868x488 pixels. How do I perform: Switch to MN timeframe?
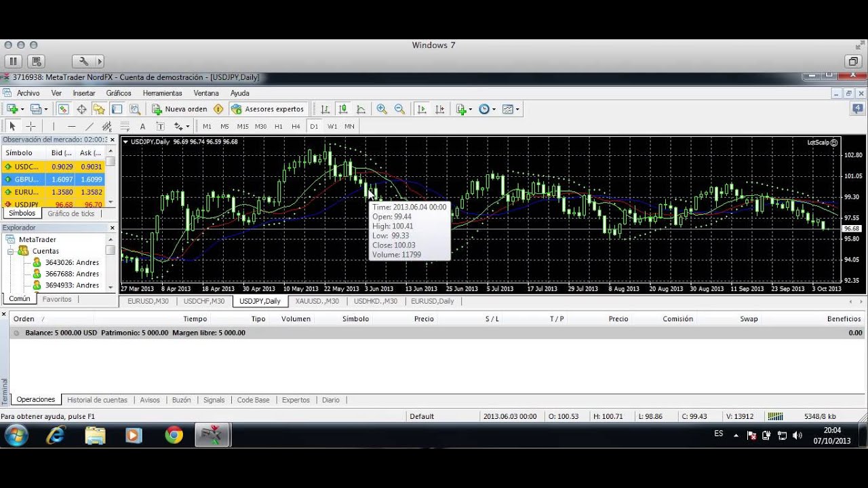[x=349, y=126]
